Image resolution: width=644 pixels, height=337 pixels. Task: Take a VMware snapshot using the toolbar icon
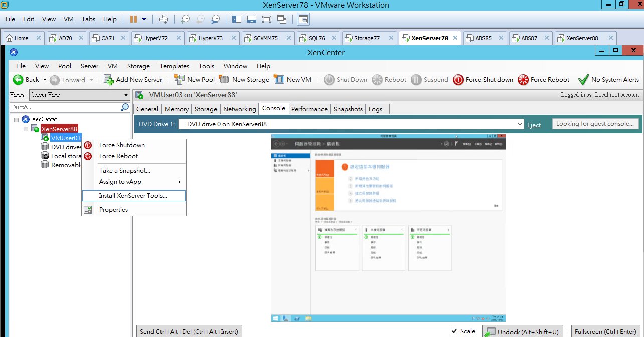pyautogui.click(x=185, y=19)
